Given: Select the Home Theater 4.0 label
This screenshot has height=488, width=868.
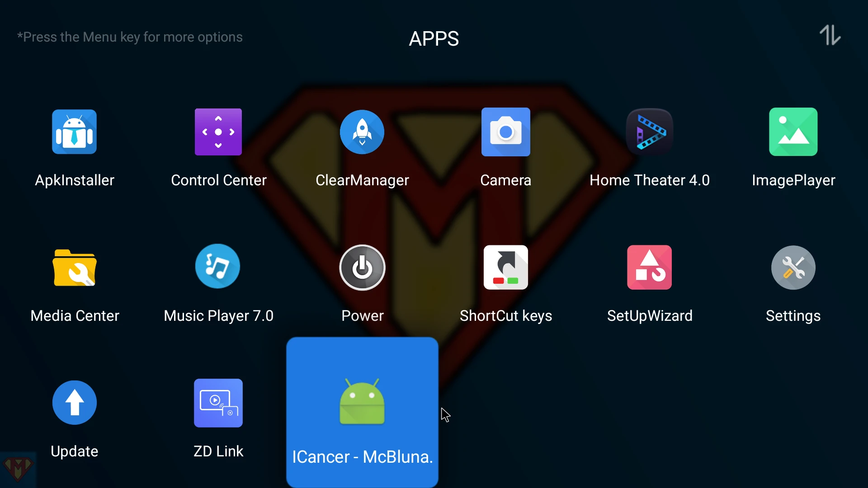Looking at the screenshot, I should click(x=650, y=180).
